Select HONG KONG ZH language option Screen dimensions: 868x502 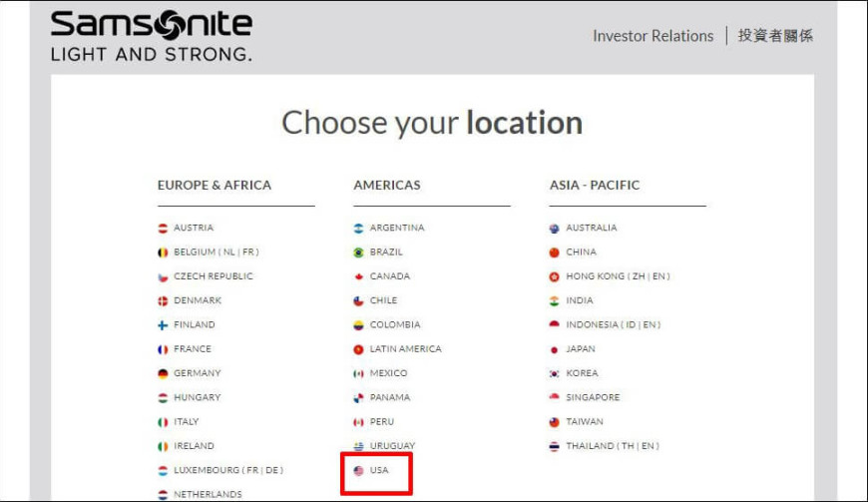point(639,276)
